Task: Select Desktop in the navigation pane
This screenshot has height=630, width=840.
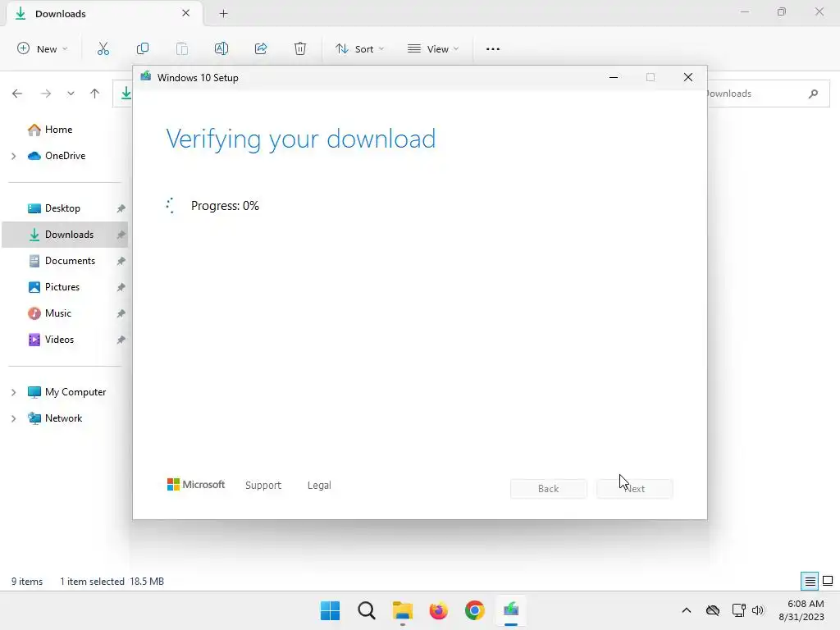Action: [62, 208]
